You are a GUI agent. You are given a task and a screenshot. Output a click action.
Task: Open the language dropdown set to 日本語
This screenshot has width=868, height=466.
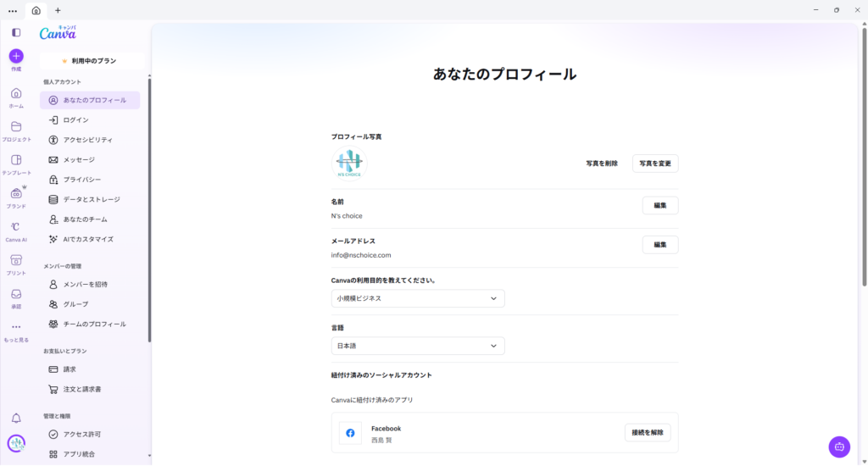(418, 346)
